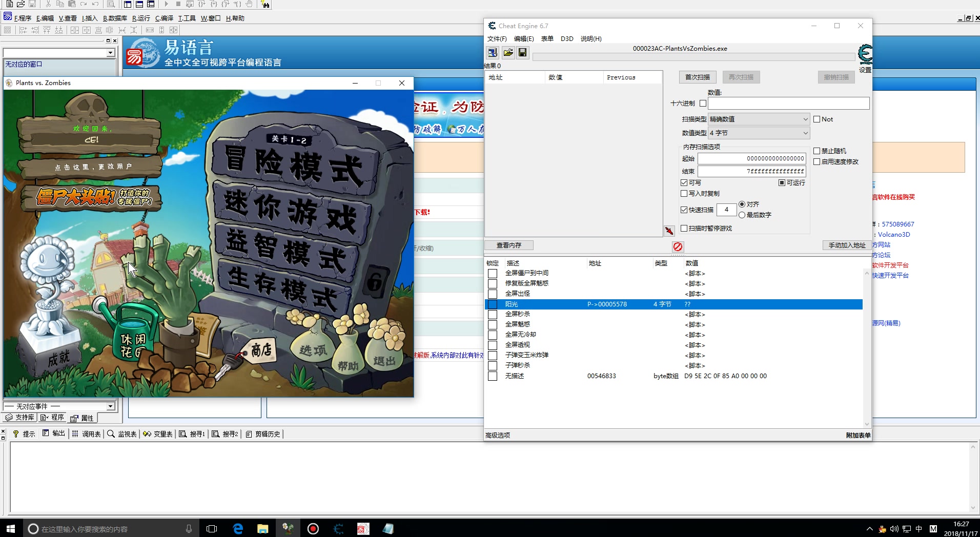Image resolution: width=980 pixels, height=537 pixels.
Task: Open 数值类型 dropdown showing 4 字节
Action: 759,133
